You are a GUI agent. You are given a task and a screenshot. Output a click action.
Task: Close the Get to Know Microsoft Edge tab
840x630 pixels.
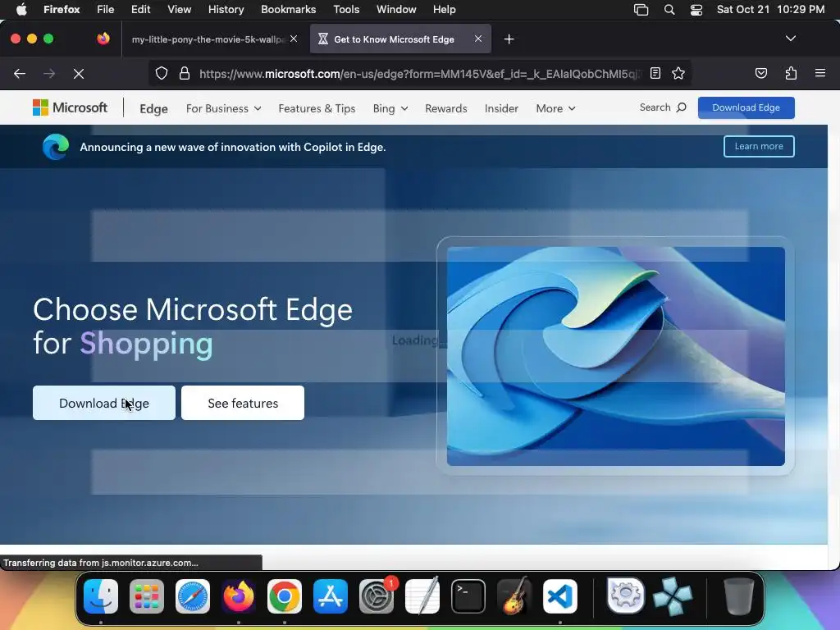click(x=478, y=39)
